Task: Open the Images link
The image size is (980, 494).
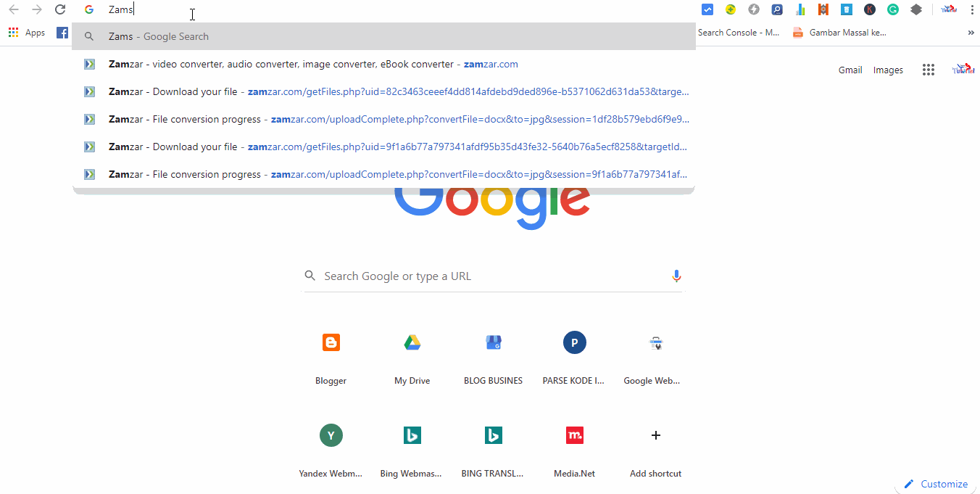Action: point(888,70)
